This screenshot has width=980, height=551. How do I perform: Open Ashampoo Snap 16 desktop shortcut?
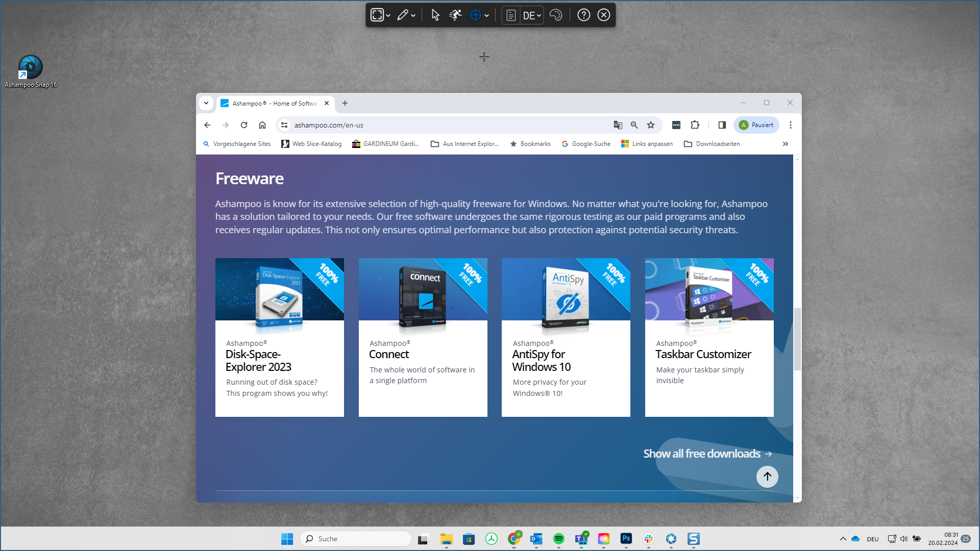click(31, 71)
